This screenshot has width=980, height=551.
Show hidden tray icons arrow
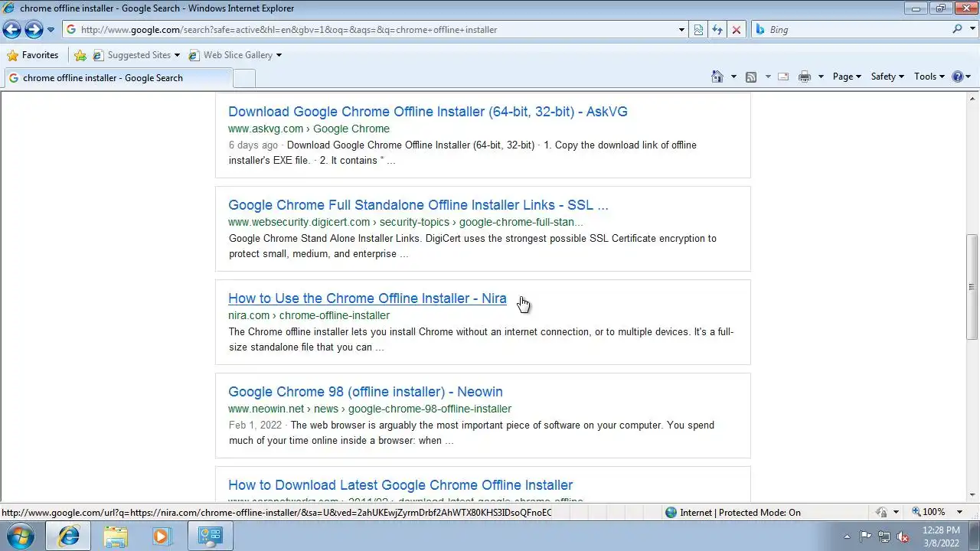847,536
